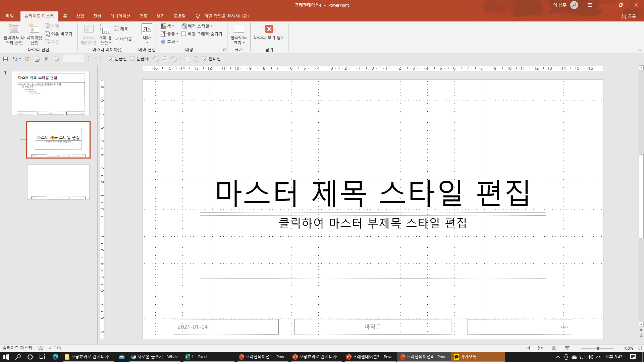Toggle the 바닥글 footers checkbox
This screenshot has height=362, width=644.
click(x=116, y=39)
